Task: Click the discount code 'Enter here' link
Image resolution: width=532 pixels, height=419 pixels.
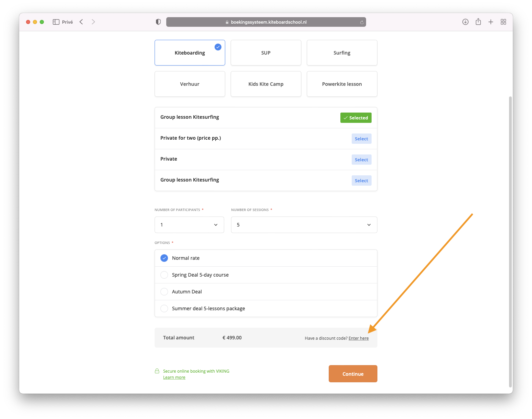Action: coord(359,338)
